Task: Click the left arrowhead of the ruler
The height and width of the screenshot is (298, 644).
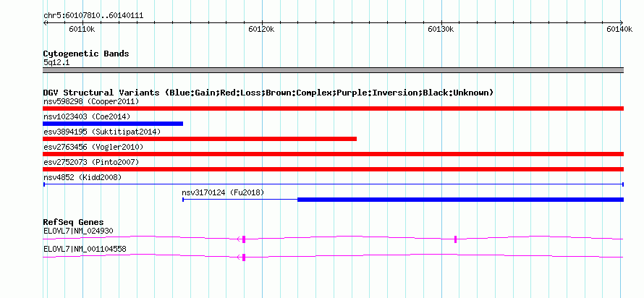Action: 45,22
